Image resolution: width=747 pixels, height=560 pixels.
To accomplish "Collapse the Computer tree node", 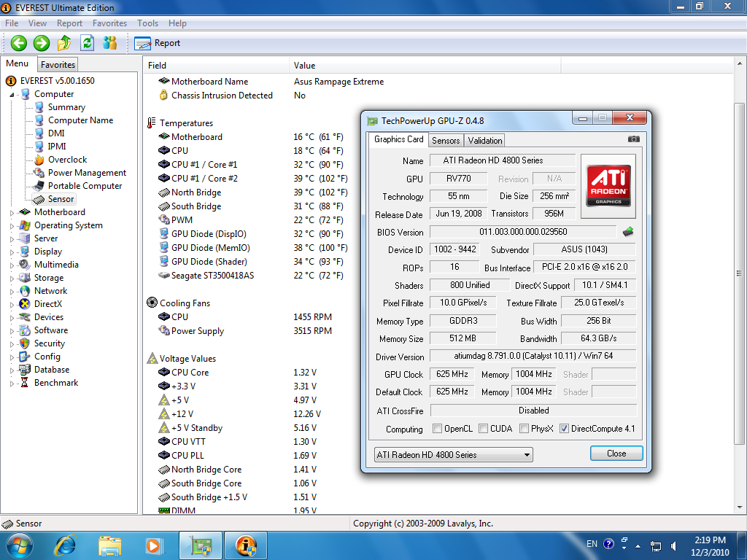I will click(12, 95).
